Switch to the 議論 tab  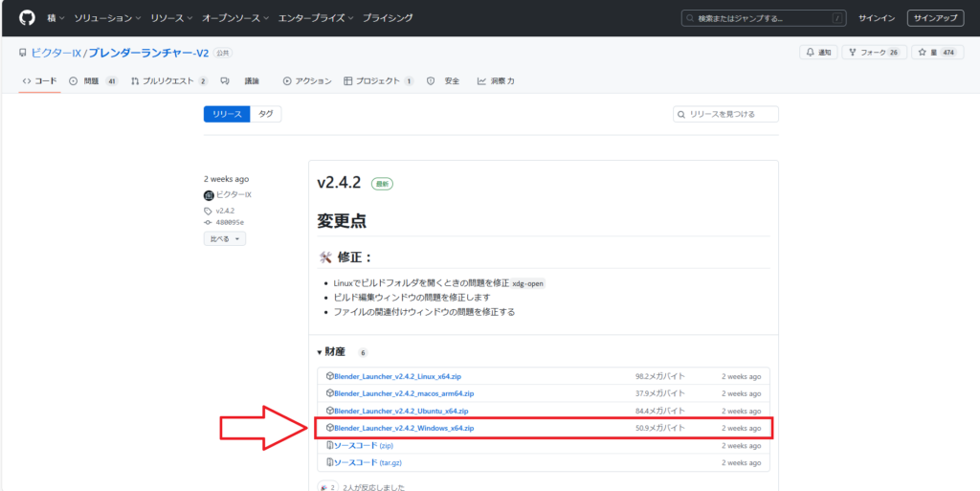pyautogui.click(x=240, y=80)
